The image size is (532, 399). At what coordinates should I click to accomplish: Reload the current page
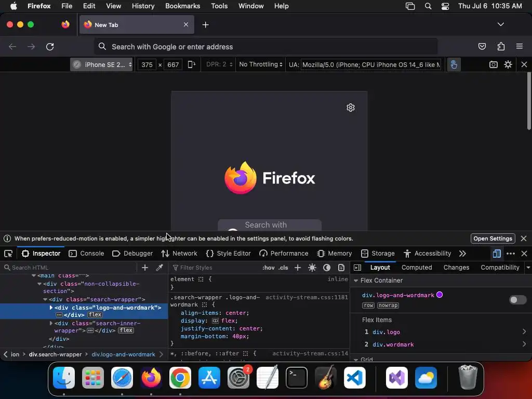tap(50, 46)
